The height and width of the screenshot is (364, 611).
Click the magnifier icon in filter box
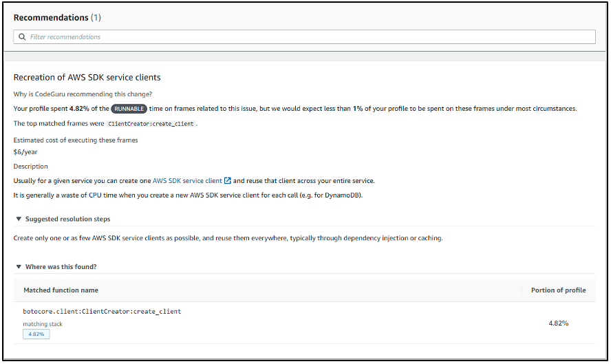[22, 36]
